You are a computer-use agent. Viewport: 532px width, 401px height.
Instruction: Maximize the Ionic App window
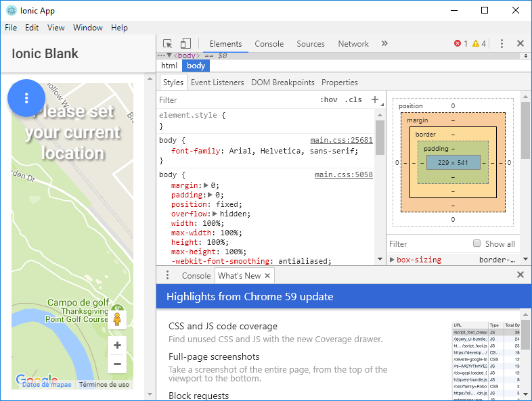pyautogui.click(x=485, y=10)
